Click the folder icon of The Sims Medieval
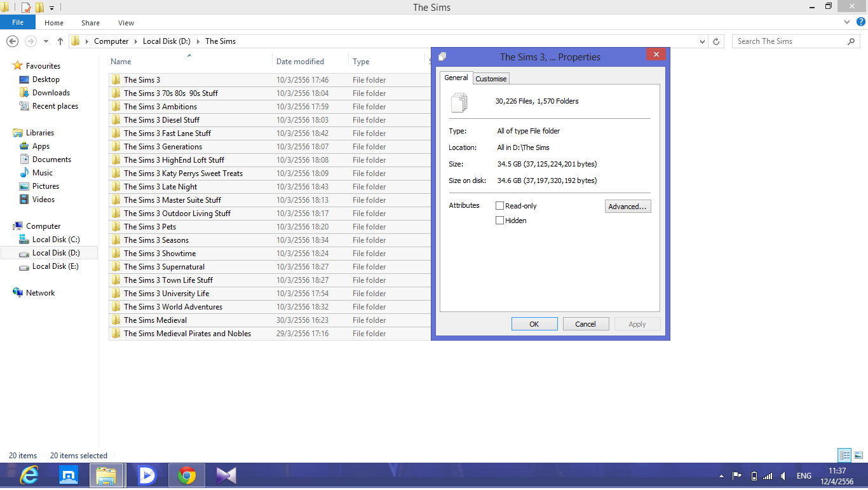 pos(116,320)
